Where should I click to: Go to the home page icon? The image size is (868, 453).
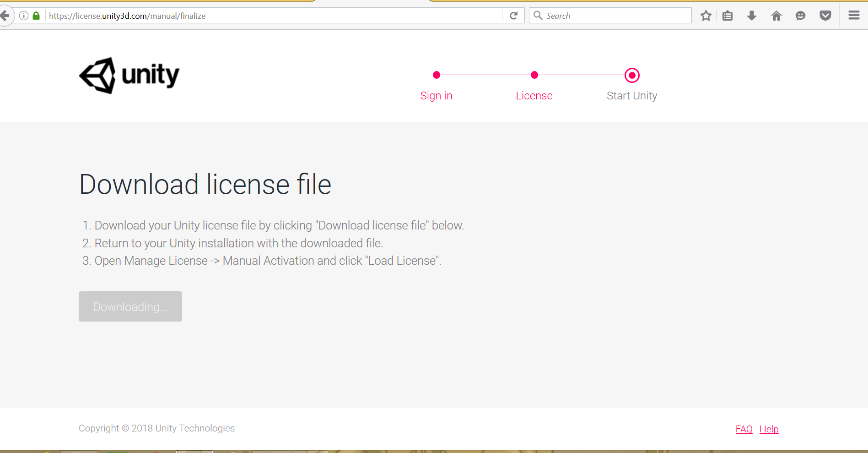click(x=776, y=16)
